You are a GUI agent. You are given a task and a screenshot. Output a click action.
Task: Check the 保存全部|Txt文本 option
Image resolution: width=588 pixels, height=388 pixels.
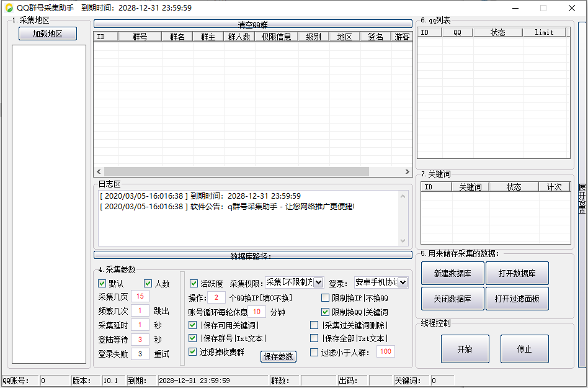pos(314,338)
